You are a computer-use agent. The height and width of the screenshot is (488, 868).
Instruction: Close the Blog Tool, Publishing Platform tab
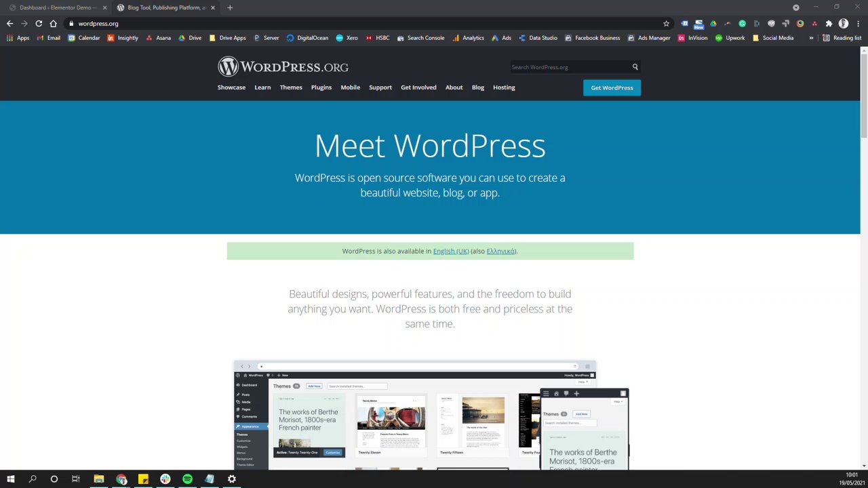click(213, 7)
